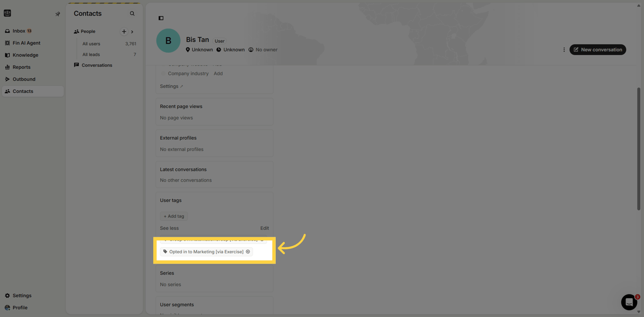Open your Profile from the sidebar
The width and height of the screenshot is (644, 317).
[19, 308]
